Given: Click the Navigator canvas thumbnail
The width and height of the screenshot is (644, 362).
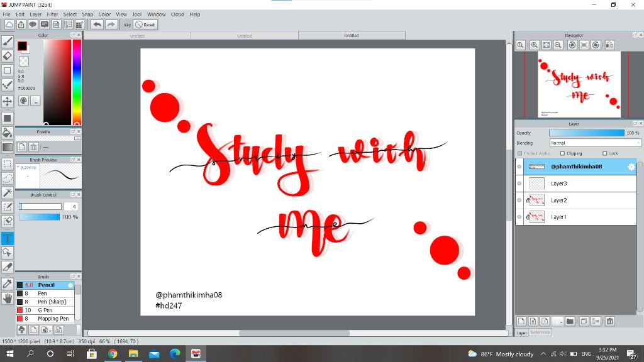Looking at the screenshot, I should 579,84.
